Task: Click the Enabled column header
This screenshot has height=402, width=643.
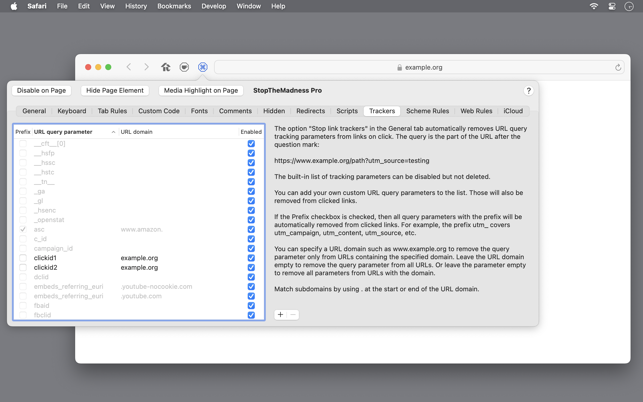Action: point(251,132)
